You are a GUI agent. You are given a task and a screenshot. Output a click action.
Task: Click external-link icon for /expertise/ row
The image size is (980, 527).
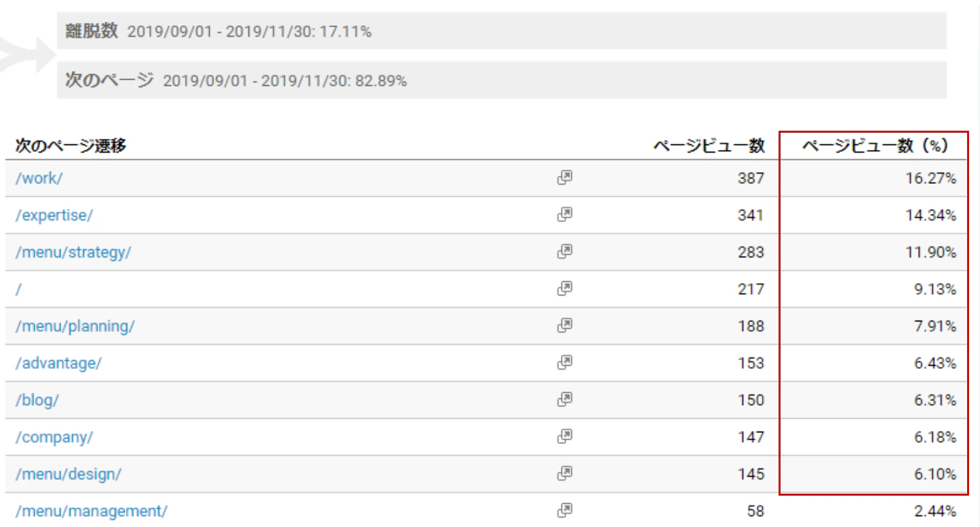564,214
